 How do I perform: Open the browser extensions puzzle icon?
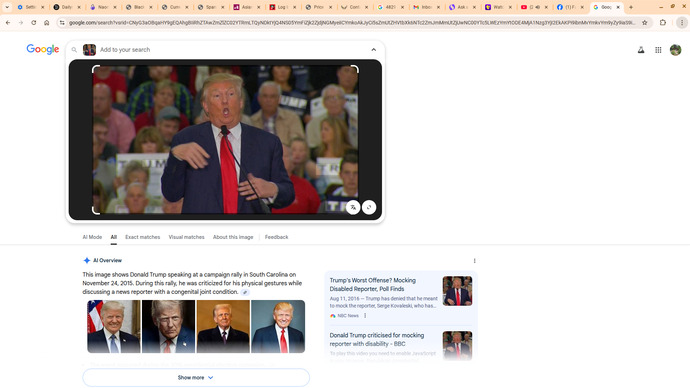tap(663, 22)
